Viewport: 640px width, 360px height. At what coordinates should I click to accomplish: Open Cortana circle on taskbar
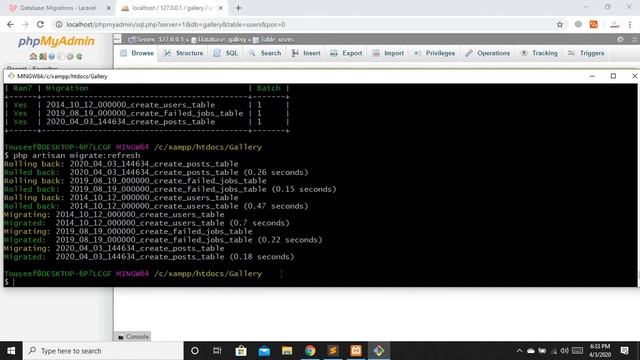click(x=195, y=351)
